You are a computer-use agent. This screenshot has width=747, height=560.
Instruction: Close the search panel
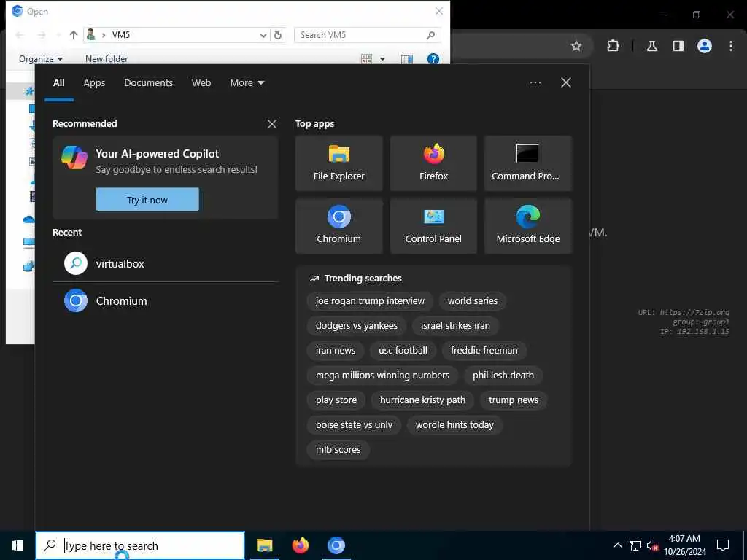pos(566,82)
